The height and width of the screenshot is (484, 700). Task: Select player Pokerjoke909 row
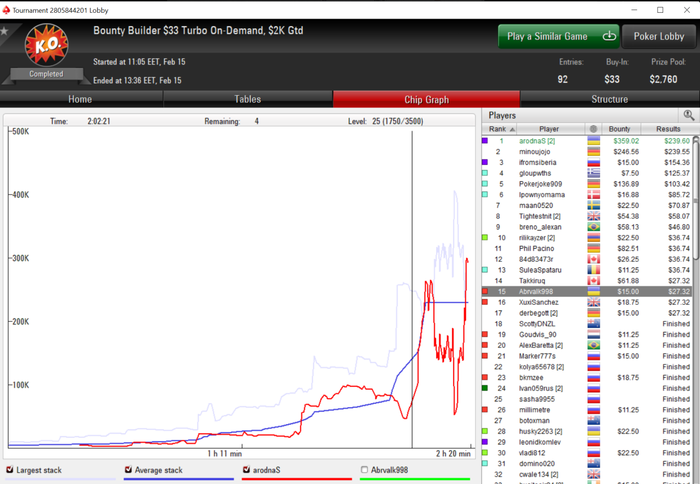click(x=587, y=184)
